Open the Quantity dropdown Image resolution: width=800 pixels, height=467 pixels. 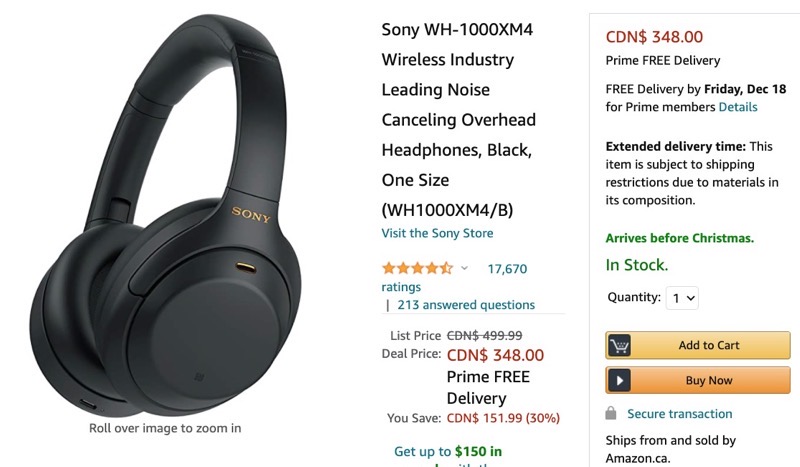pyautogui.click(x=684, y=297)
